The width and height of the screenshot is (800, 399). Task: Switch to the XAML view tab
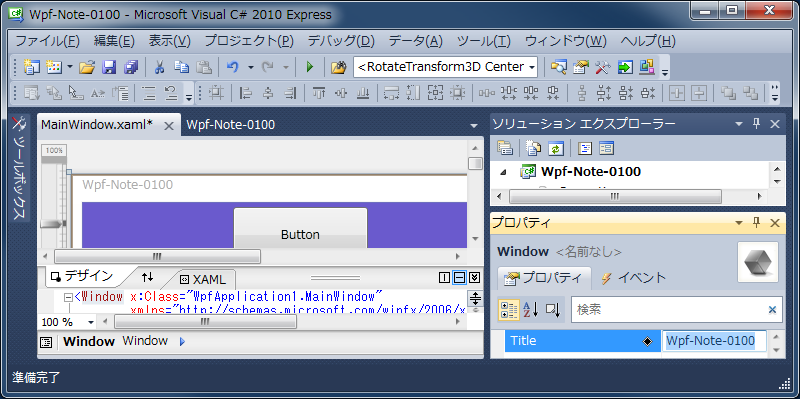point(203,280)
